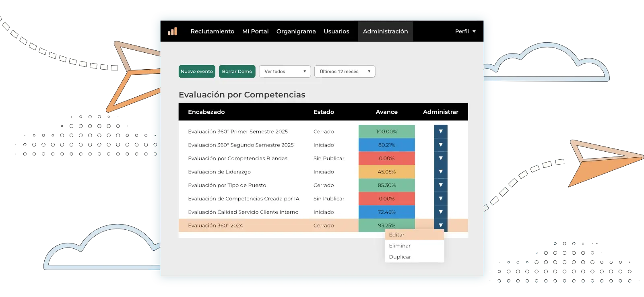Open admin arrow for Evaluación por Competencias Blandas

pos(441,158)
